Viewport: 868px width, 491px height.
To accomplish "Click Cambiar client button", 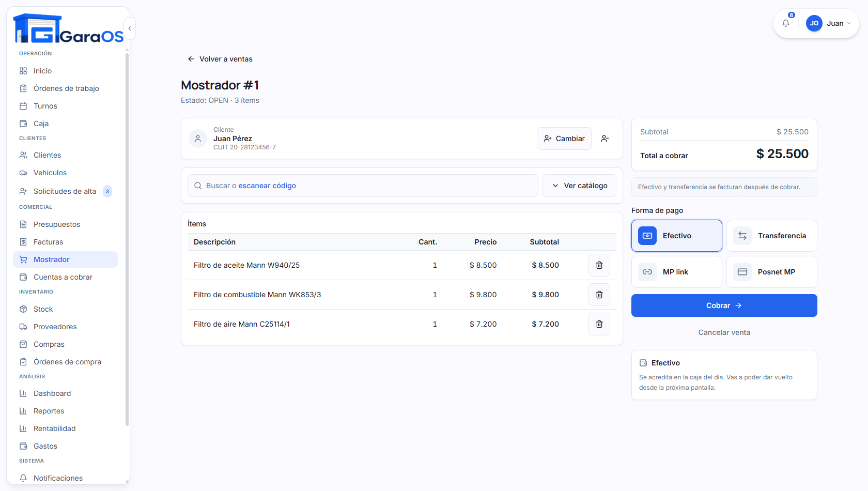I will click(x=564, y=139).
